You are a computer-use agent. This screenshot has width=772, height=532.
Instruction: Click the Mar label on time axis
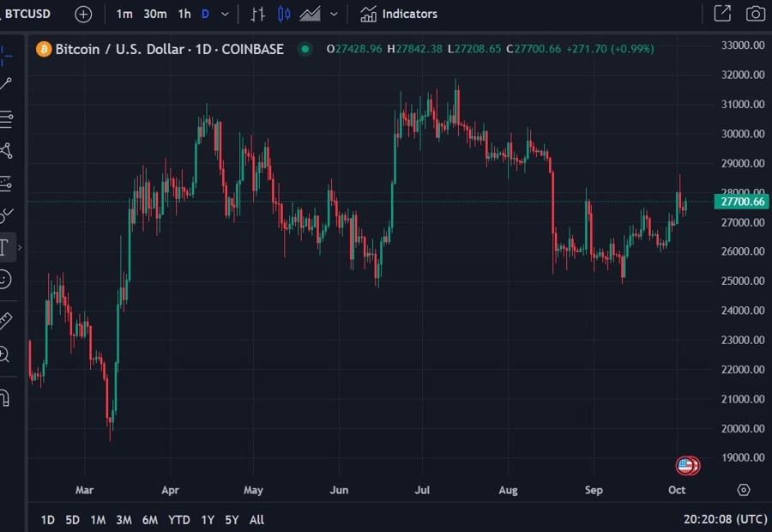point(84,490)
